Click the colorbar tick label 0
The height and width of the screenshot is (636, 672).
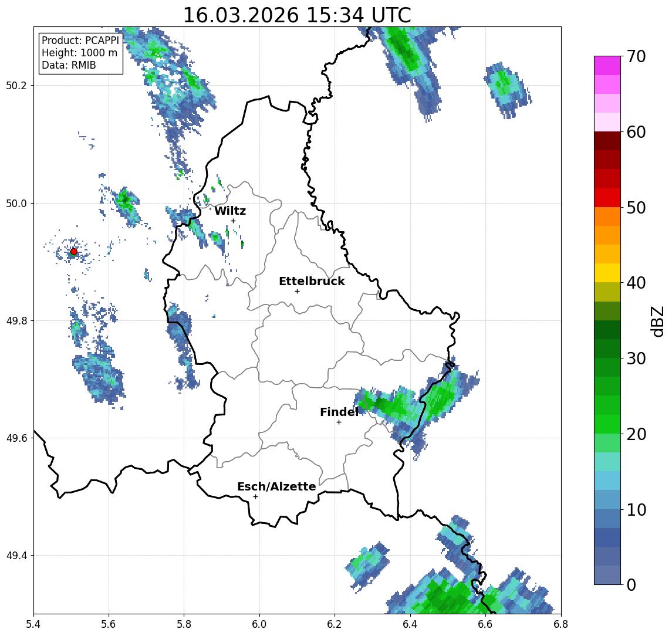click(x=632, y=584)
